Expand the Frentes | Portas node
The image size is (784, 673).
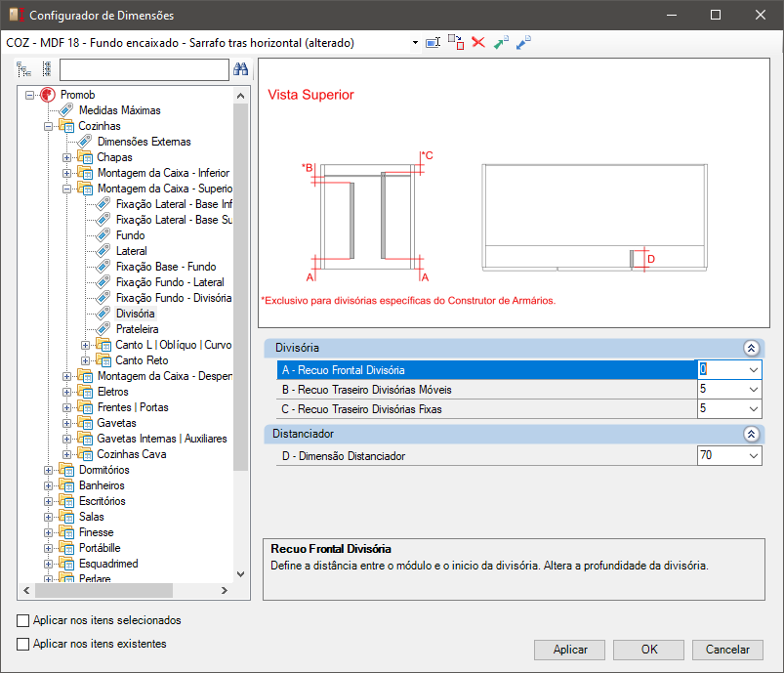pos(67,407)
